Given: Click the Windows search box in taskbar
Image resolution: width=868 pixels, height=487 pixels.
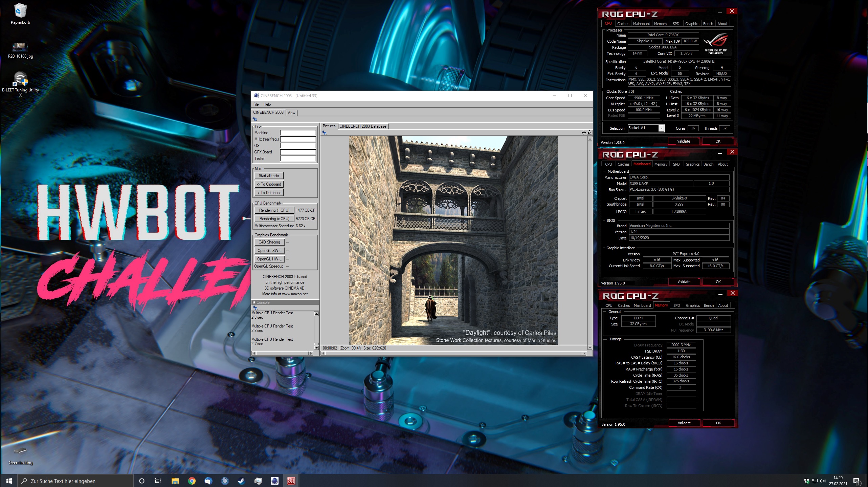Looking at the screenshot, I should pos(75,481).
